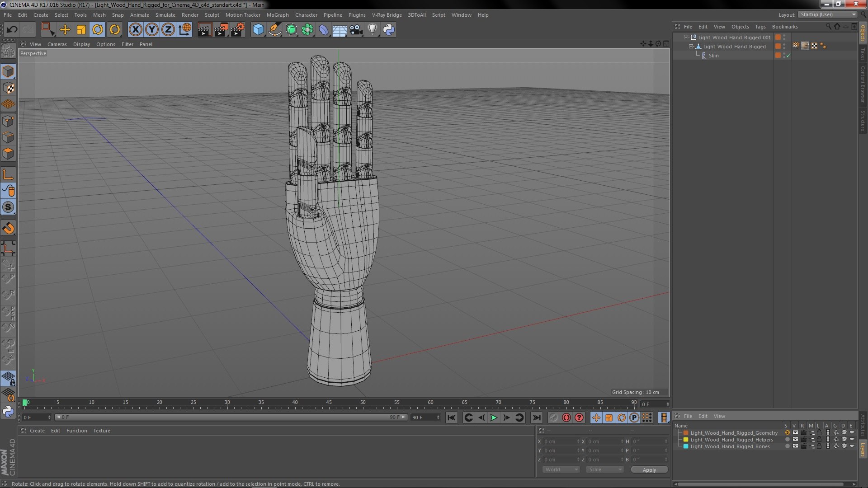This screenshot has height=488, width=868.
Task: Click the Undo arrow icon
Action: pyautogui.click(x=12, y=30)
